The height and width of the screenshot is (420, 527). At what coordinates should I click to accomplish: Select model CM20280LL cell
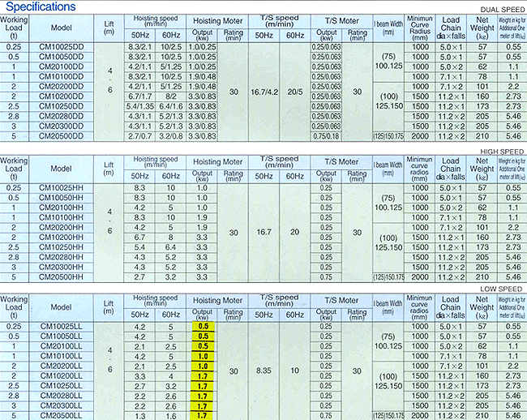[x=61, y=396]
